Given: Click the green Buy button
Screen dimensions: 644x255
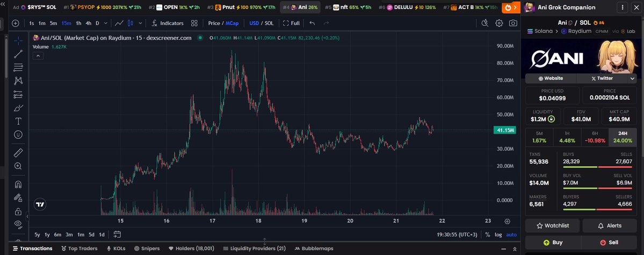Looking at the screenshot, I should [x=553, y=242].
